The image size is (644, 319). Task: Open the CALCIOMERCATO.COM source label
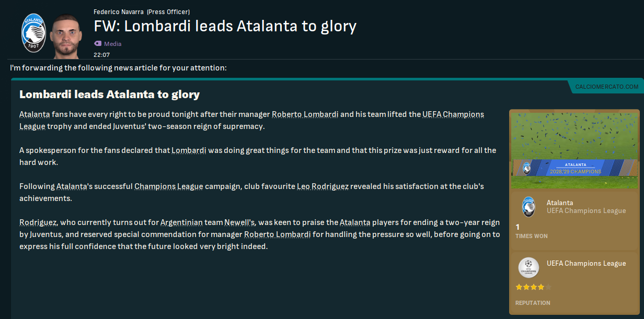click(x=606, y=87)
